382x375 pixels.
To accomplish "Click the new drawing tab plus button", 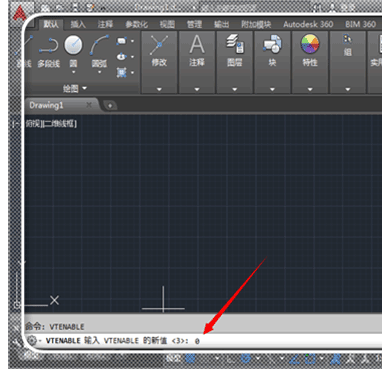I will (x=110, y=106).
